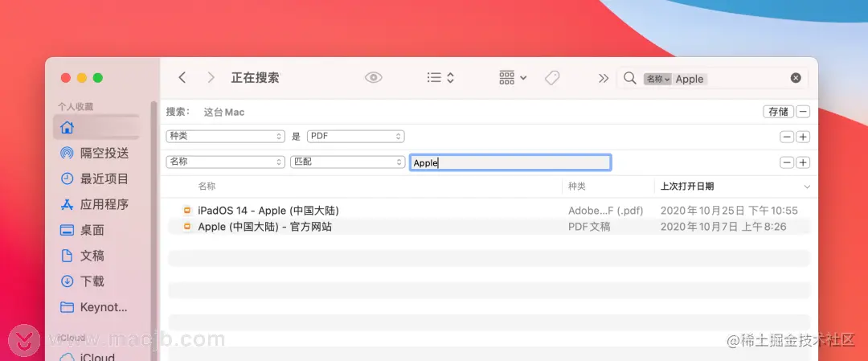Open the 种类 attribute dropdown
This screenshot has width=868, height=361.
click(225, 136)
